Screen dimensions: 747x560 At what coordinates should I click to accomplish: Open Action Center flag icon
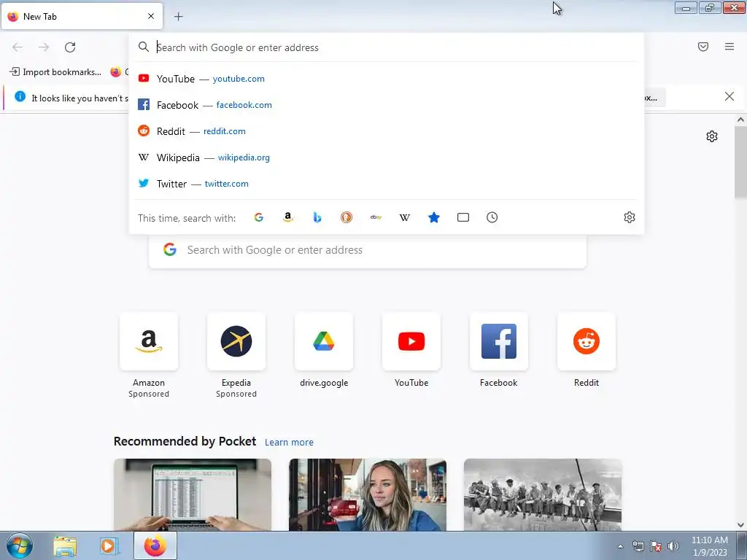click(656, 546)
